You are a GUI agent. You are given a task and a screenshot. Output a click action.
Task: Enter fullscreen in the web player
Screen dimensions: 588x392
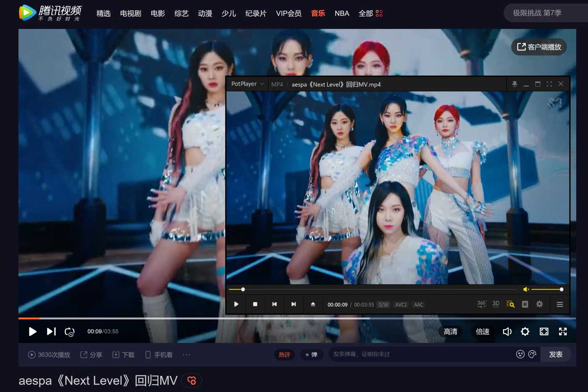click(x=563, y=331)
